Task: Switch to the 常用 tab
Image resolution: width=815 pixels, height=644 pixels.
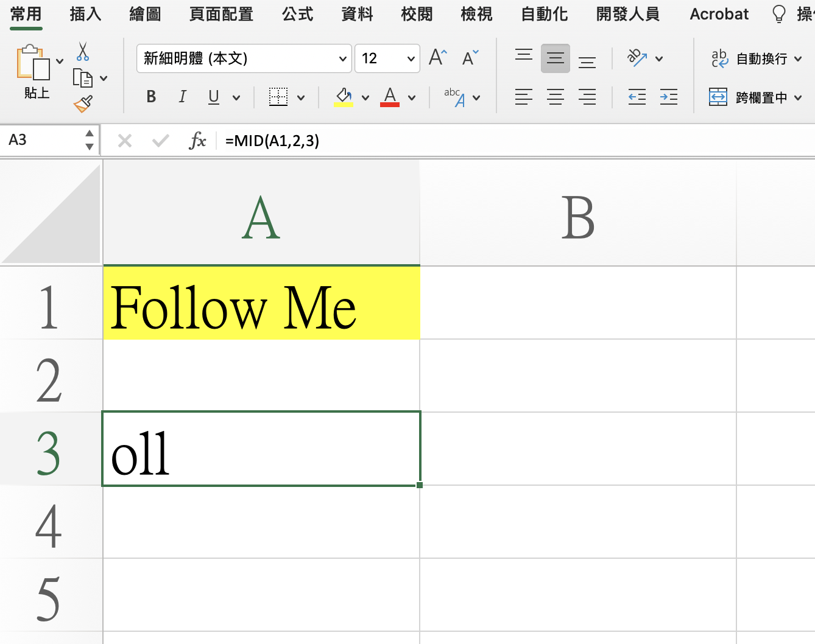Action: (26, 14)
